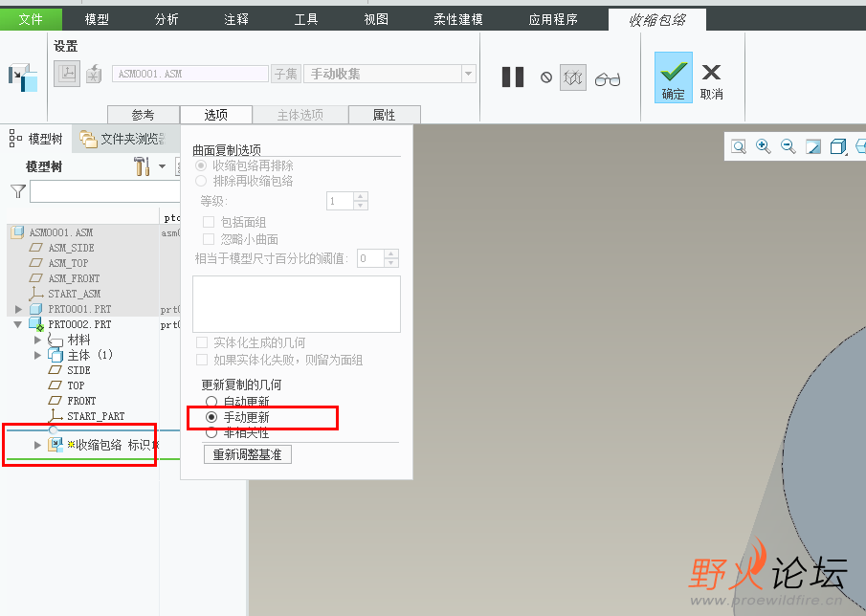Pause the feature with the pause icon
This screenshot has width=866, height=616.
click(513, 77)
